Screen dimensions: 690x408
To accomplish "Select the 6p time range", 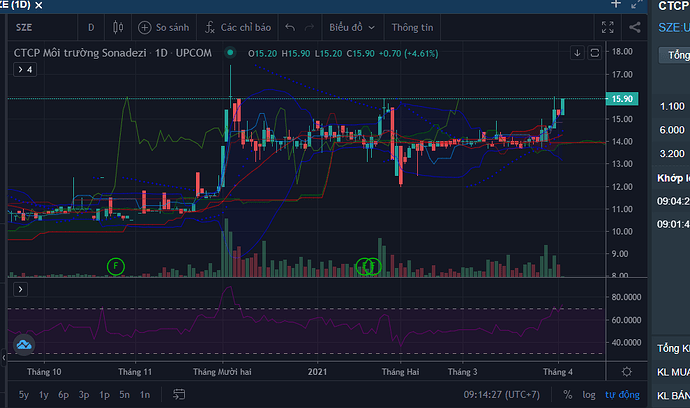I will tap(64, 395).
